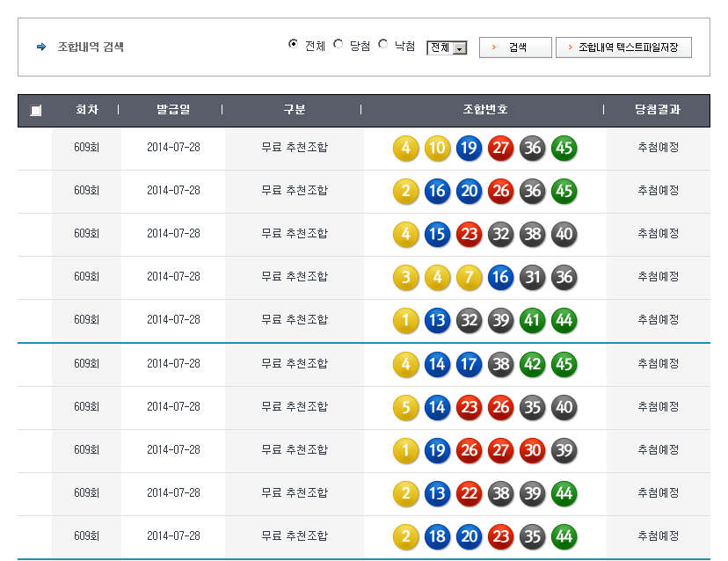Click the 검색 search button
The image size is (728, 561).
coord(515,47)
